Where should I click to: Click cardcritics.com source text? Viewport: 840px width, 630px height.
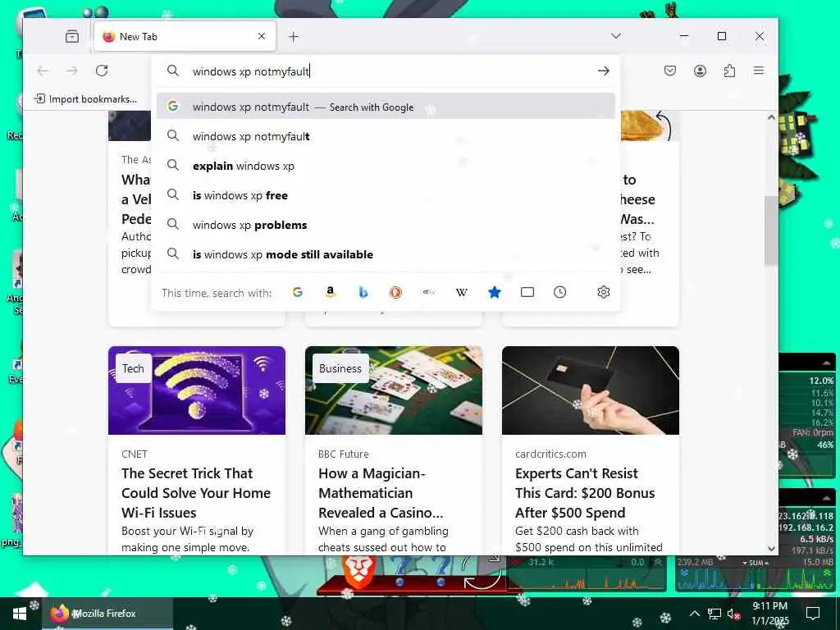pyautogui.click(x=550, y=454)
